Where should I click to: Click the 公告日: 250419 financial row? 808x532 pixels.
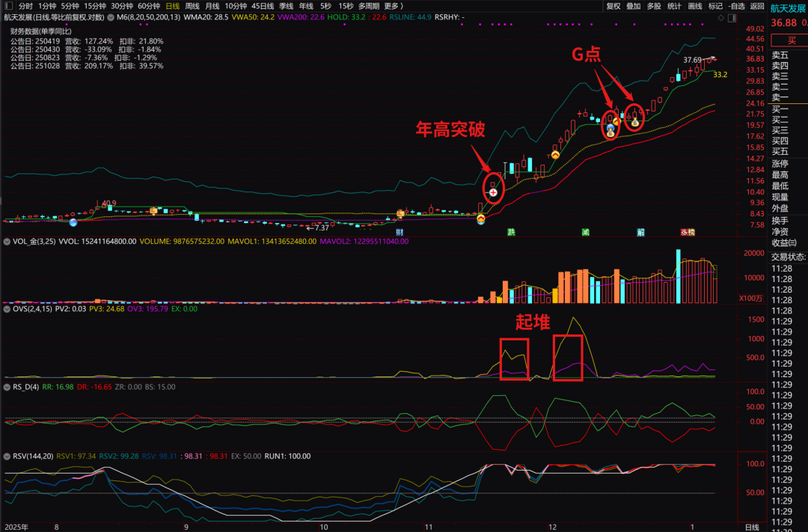87,41
